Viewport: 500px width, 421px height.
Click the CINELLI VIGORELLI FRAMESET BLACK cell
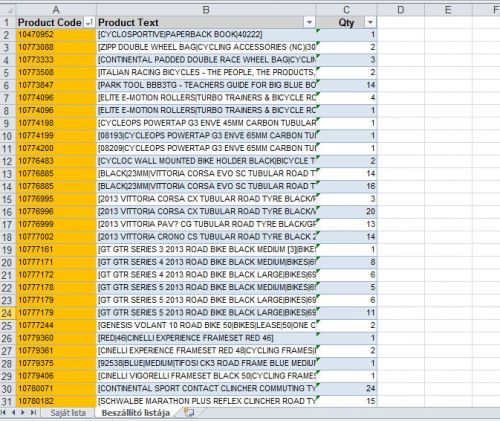click(x=206, y=376)
